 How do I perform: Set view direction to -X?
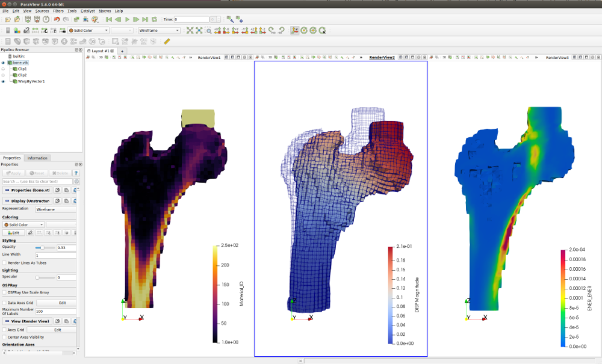pyautogui.click(x=226, y=30)
